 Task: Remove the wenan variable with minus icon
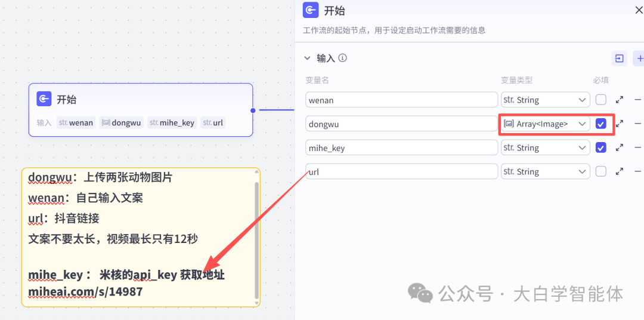click(x=638, y=100)
